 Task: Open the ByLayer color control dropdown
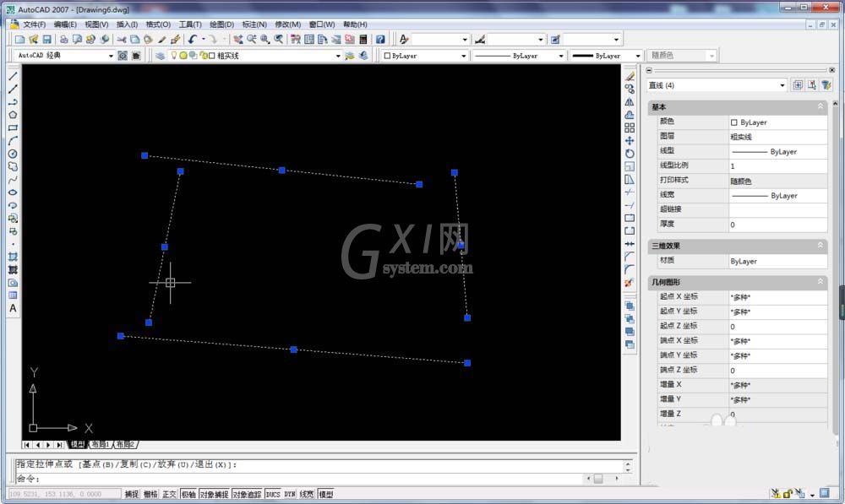[x=463, y=56]
